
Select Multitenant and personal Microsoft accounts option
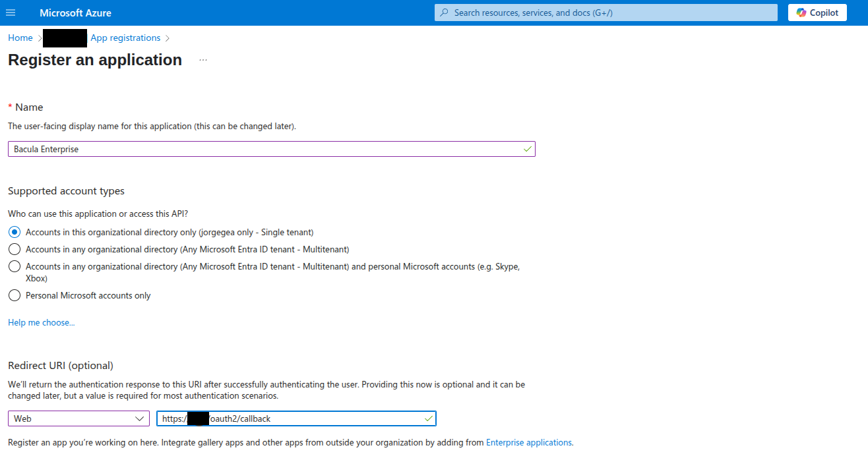coord(15,267)
